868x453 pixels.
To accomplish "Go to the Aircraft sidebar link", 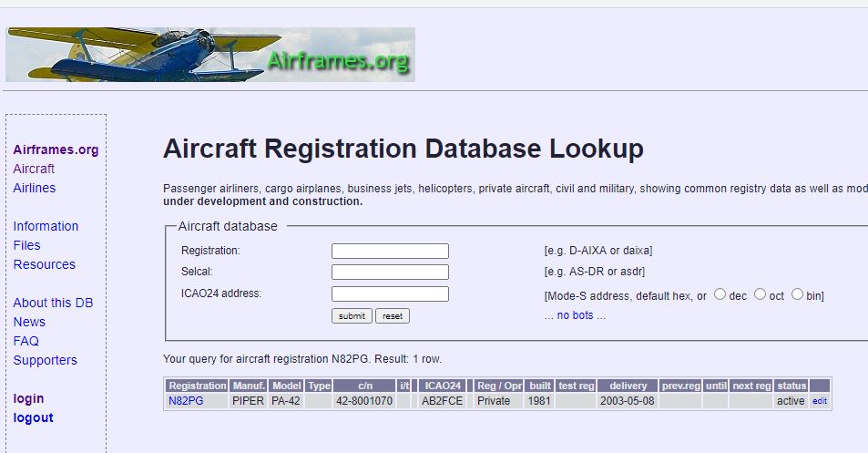I will click(x=34, y=169).
